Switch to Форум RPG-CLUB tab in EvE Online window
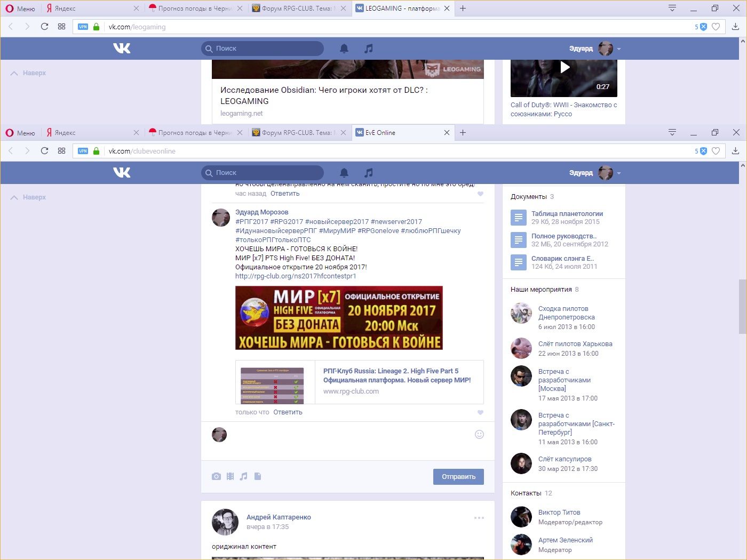This screenshot has height=560, width=747. (x=299, y=133)
